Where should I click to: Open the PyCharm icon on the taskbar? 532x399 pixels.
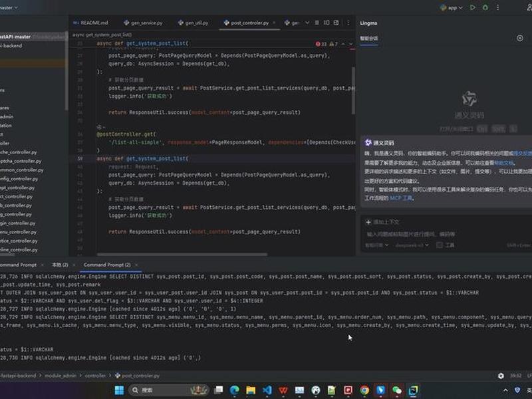[413, 390]
